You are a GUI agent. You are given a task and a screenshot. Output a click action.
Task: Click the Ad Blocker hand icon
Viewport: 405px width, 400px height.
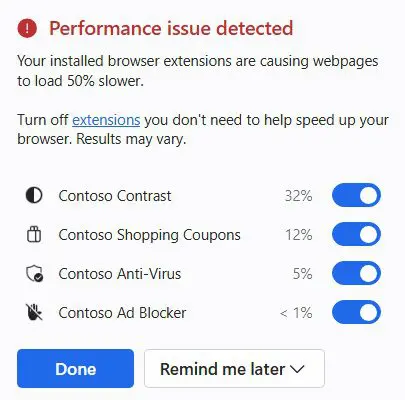34,312
